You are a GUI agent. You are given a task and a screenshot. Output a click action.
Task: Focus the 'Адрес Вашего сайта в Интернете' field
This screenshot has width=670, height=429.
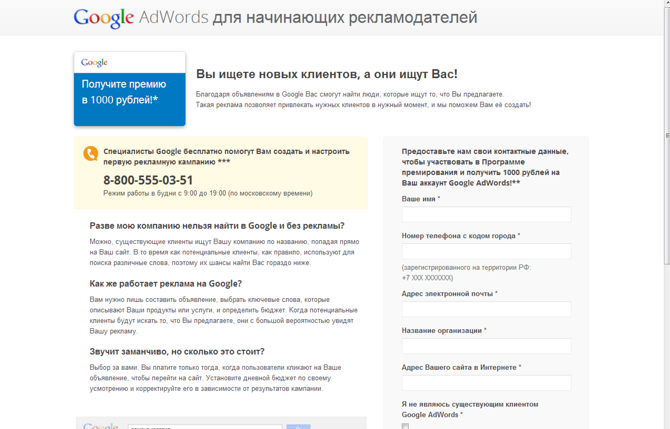click(x=486, y=383)
